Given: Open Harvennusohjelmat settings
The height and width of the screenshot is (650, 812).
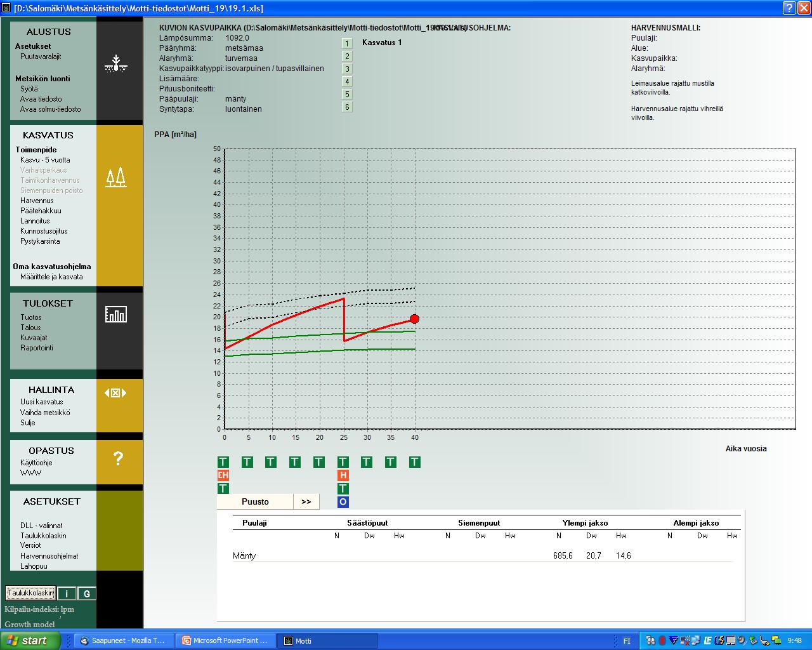Looking at the screenshot, I should coord(49,556).
